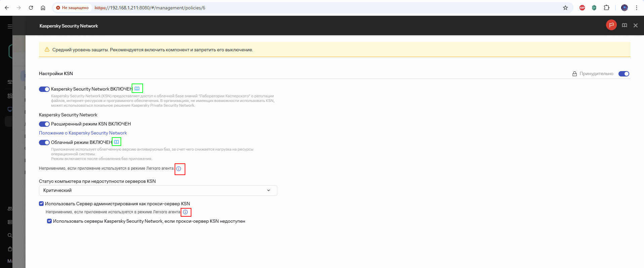Go forward in browser
644x268 pixels.
tap(19, 8)
